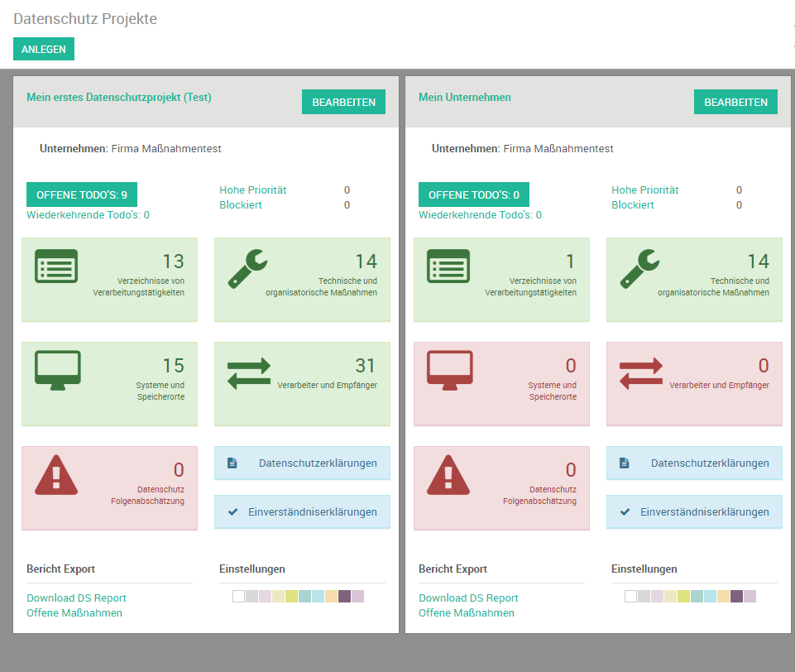Click the list icon in first project's Verzeichnisse tile

click(56, 266)
